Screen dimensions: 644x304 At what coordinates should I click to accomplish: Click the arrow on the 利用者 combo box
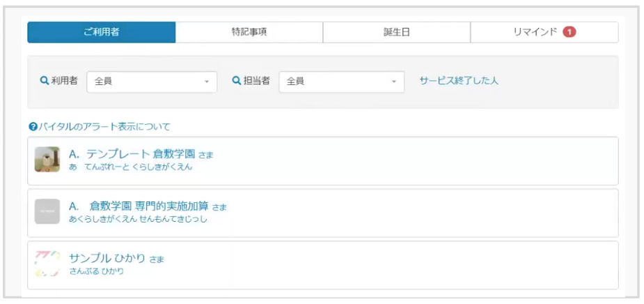207,82
